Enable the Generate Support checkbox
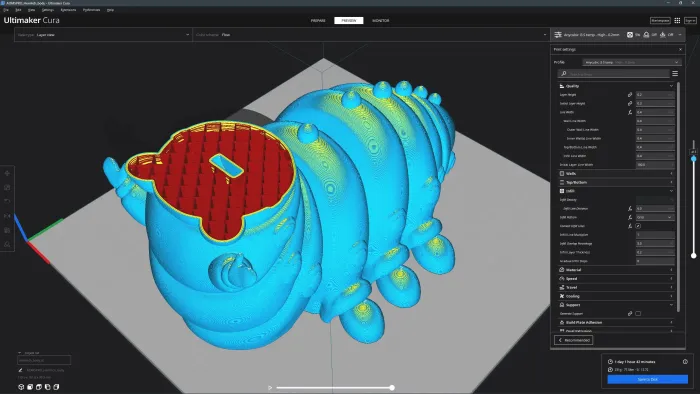700x394 pixels. point(638,314)
